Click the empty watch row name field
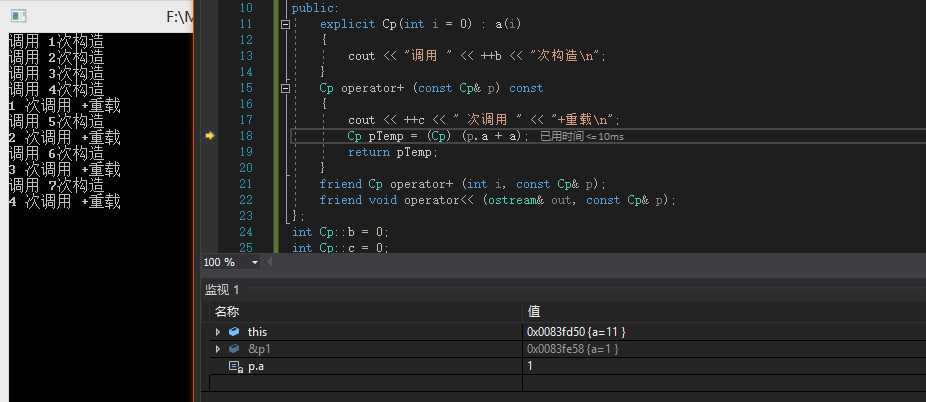This screenshot has height=402, width=926. pos(360,383)
